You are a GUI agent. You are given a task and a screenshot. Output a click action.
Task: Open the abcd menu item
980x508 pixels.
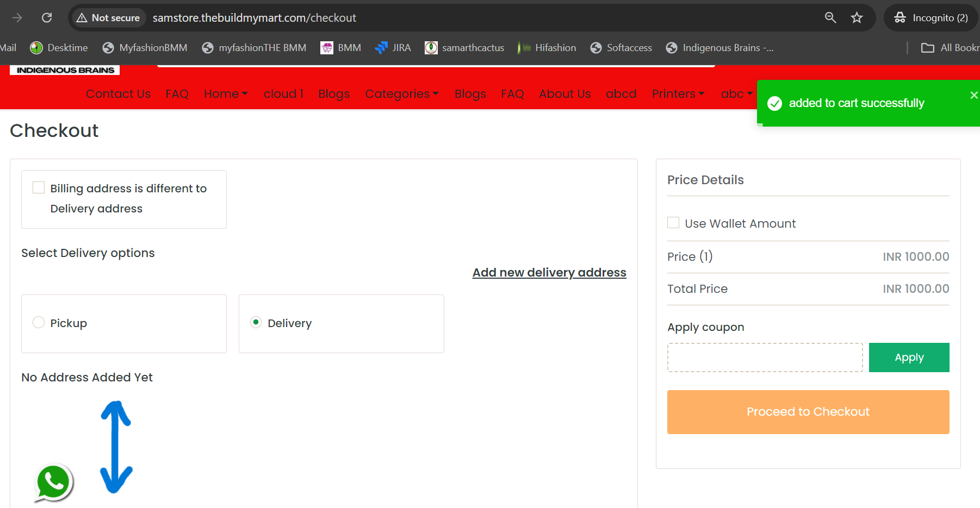click(x=621, y=94)
